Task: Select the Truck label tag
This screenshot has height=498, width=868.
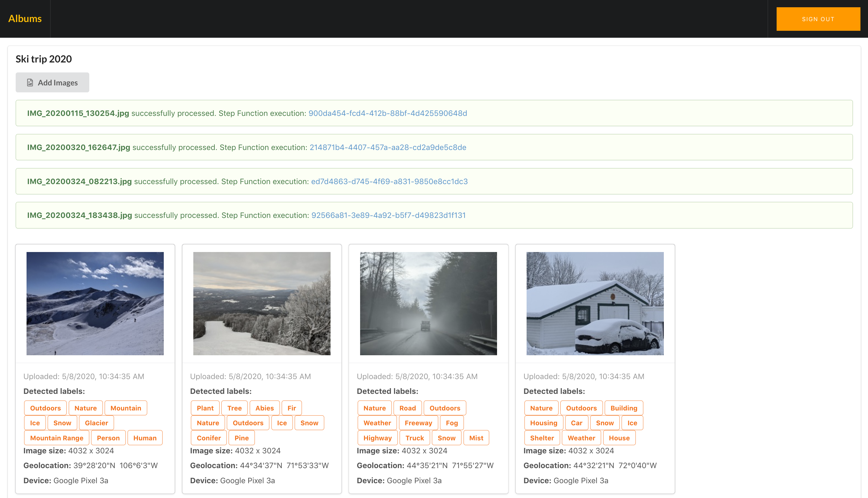Action: tap(414, 438)
